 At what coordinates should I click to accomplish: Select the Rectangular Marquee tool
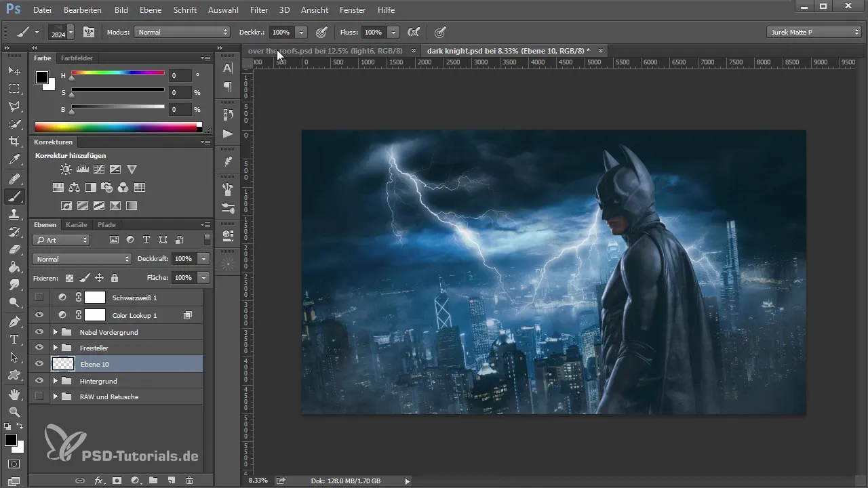pyautogui.click(x=14, y=89)
